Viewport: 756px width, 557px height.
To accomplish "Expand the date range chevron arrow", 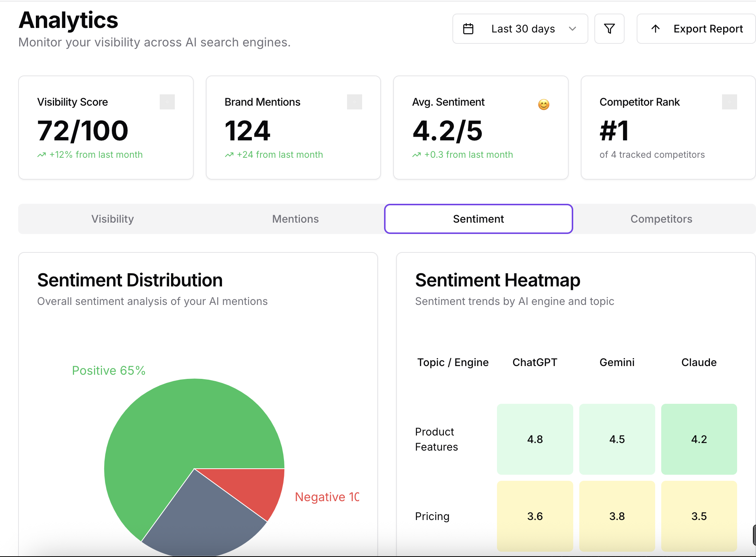I will 572,29.
